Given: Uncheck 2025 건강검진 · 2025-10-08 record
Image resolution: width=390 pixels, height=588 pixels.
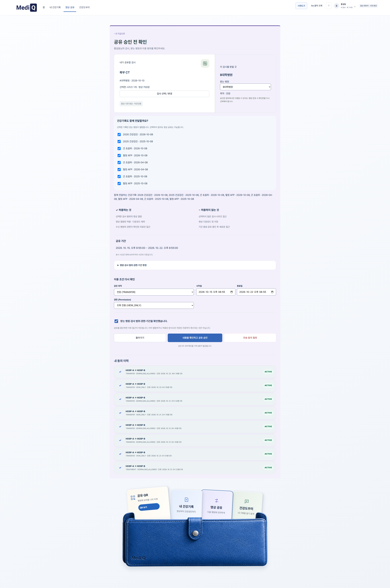Looking at the screenshot, I should pos(119,141).
